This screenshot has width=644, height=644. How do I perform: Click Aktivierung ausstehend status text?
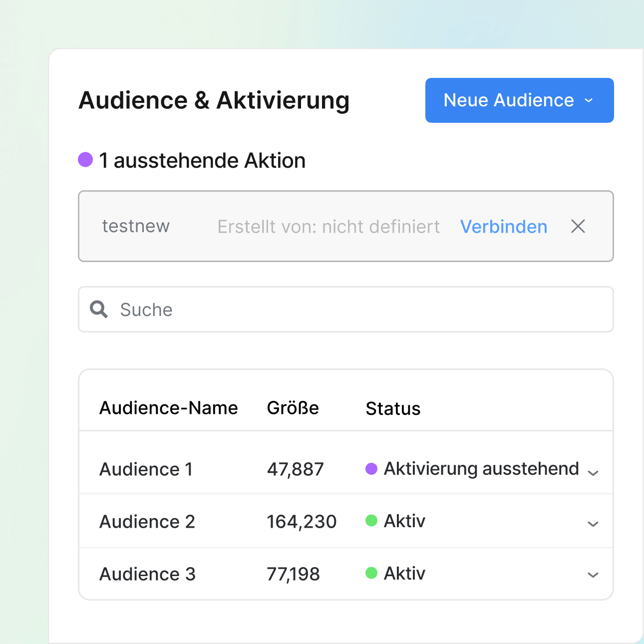pyautogui.click(x=481, y=469)
